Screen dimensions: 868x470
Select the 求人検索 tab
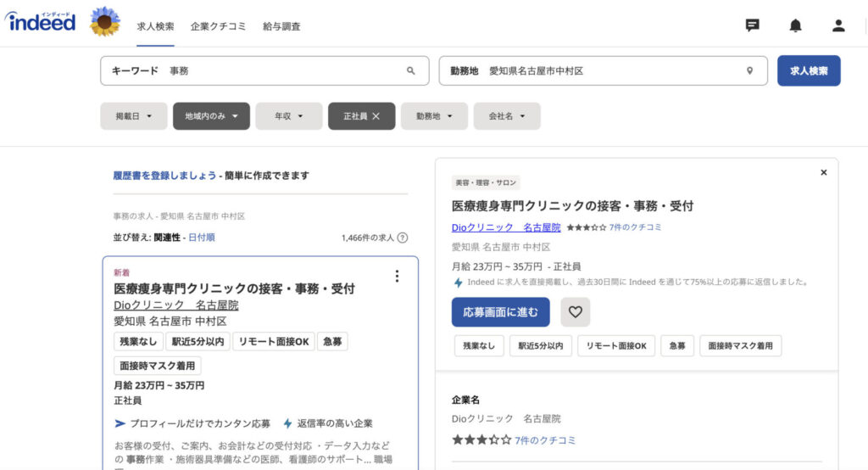(156, 26)
